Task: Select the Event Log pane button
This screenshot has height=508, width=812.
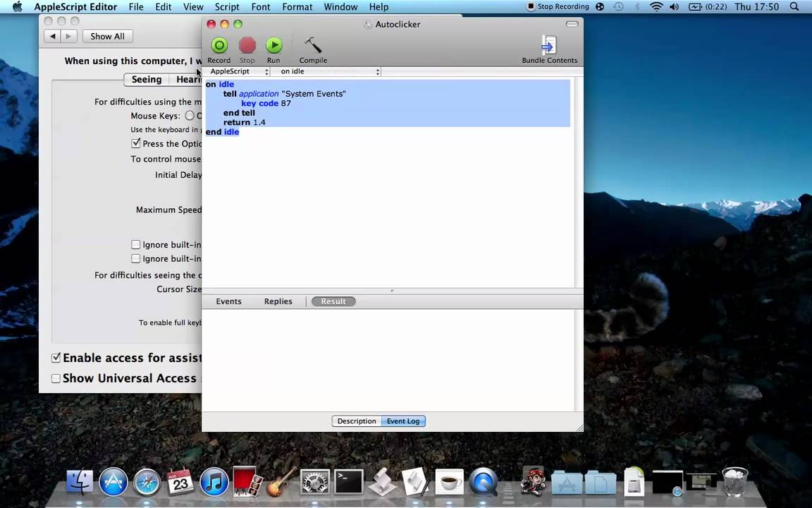Action: pyautogui.click(x=403, y=421)
